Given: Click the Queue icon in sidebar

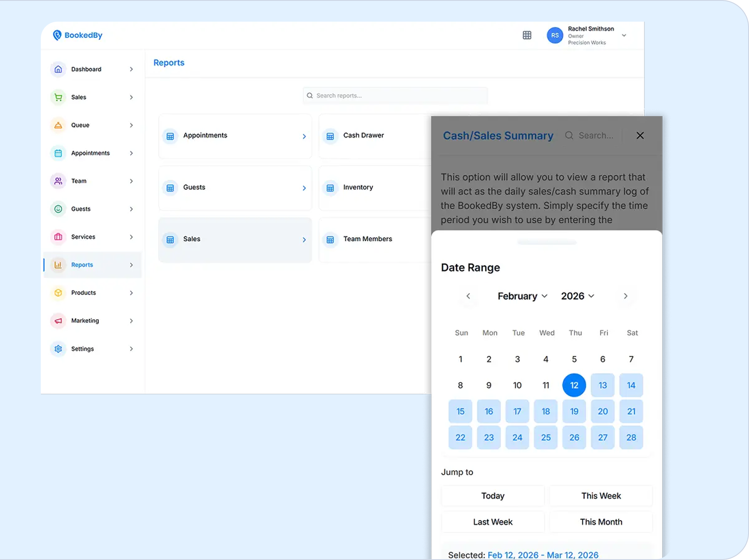Looking at the screenshot, I should coord(58,125).
